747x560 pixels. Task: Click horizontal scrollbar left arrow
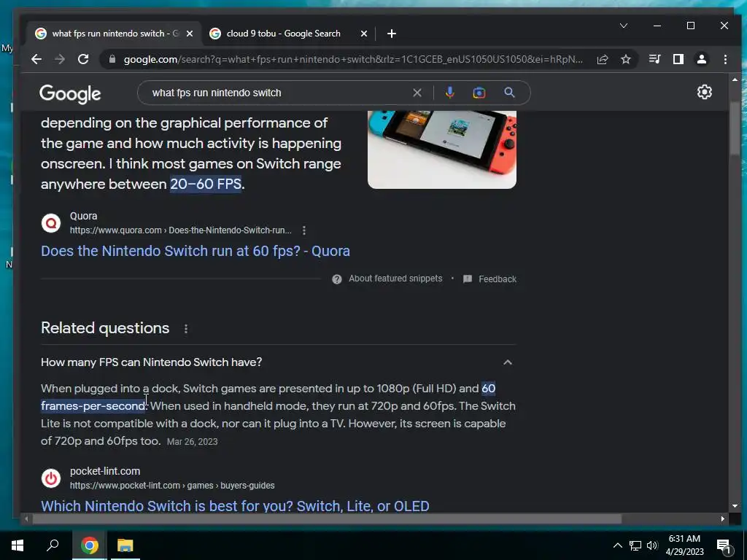[x=26, y=519]
